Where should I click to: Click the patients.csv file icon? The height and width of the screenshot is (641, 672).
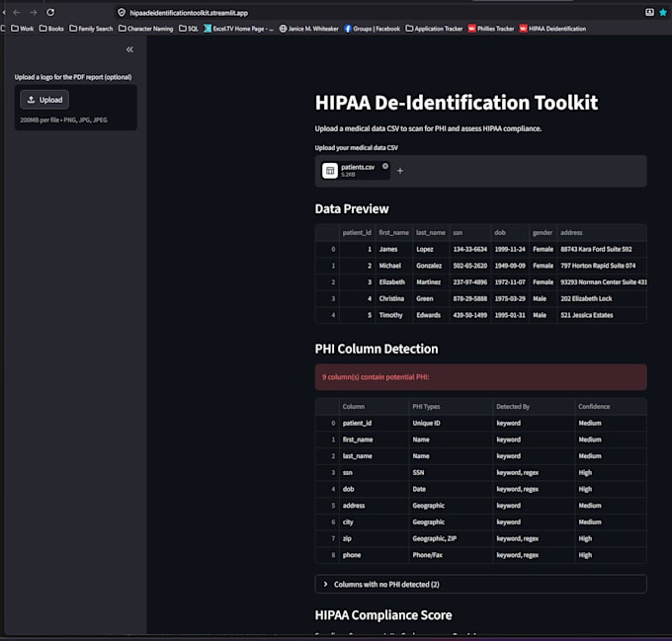point(330,171)
